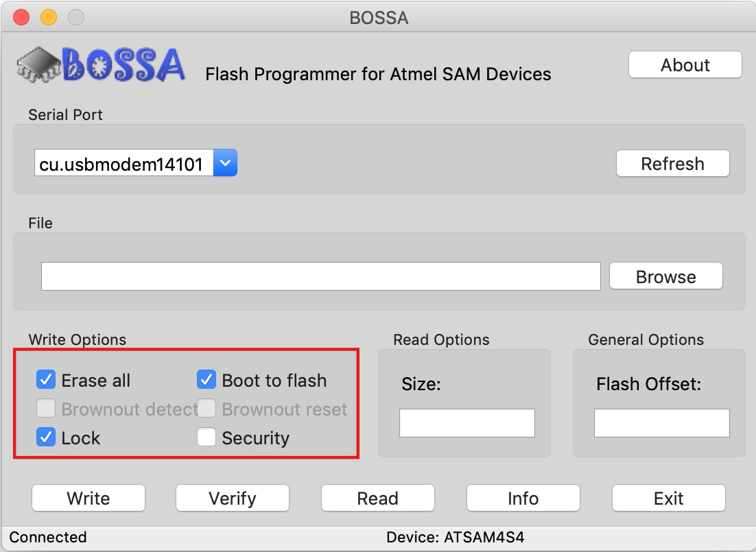
Task: Click the General Options label
Action: (x=646, y=339)
